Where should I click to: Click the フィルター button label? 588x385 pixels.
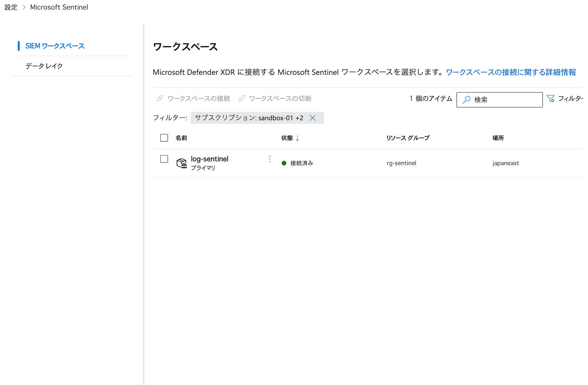point(570,99)
